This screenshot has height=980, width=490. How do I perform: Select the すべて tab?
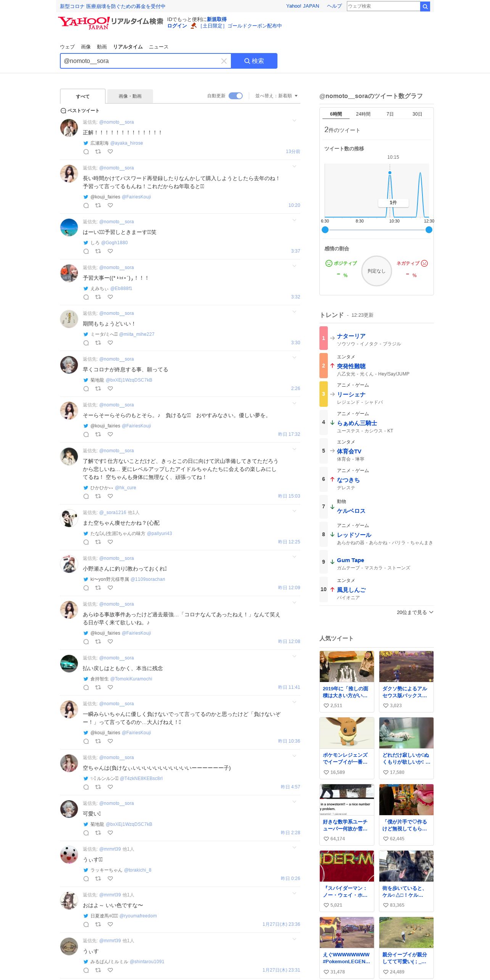coord(83,97)
